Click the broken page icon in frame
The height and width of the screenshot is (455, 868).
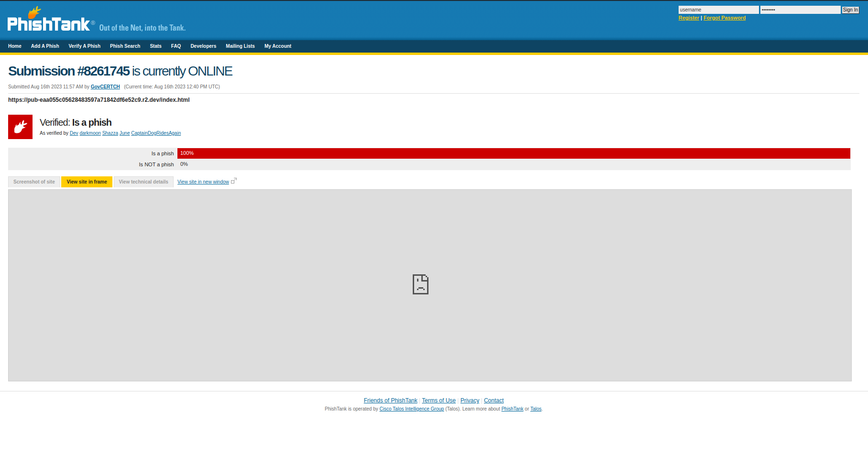coord(420,284)
